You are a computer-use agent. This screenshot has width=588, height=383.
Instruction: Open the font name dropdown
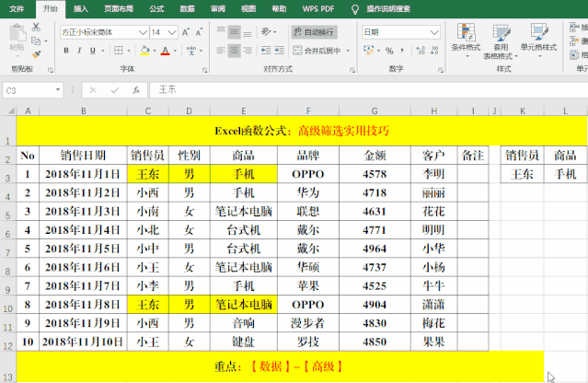pyautogui.click(x=142, y=32)
